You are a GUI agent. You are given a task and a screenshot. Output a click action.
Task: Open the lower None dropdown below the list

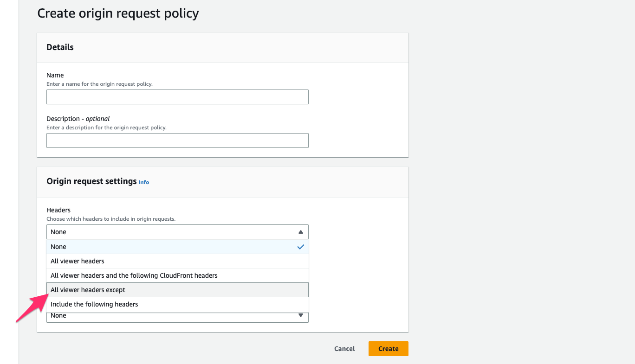click(177, 317)
